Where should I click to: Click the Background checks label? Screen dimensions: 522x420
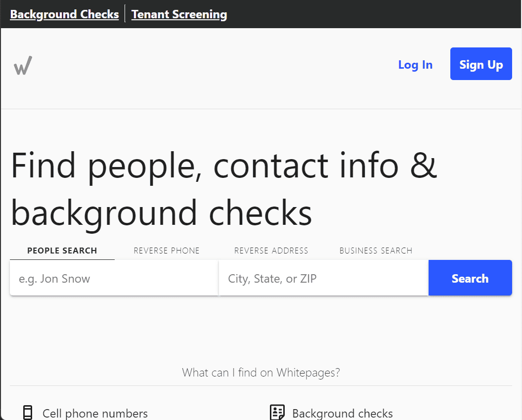343,413
